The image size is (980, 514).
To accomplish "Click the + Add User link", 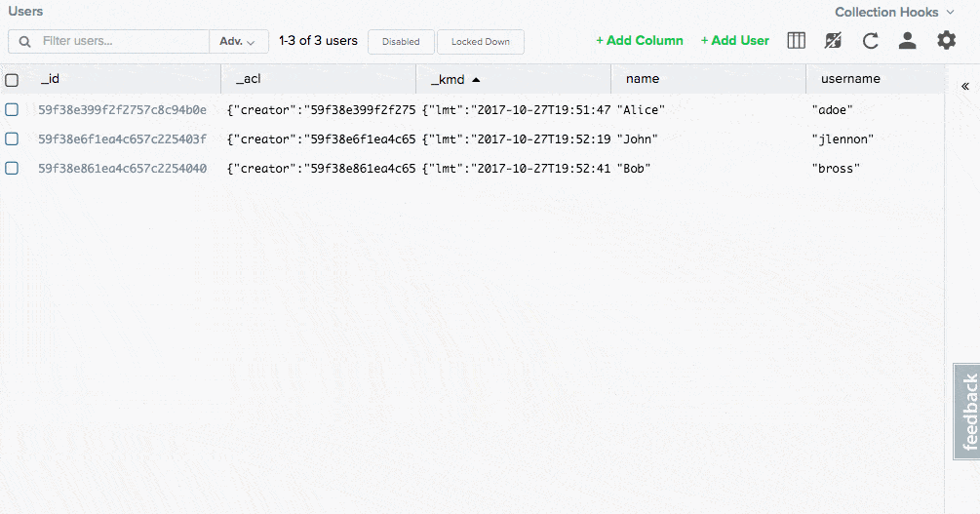I will pyautogui.click(x=735, y=41).
